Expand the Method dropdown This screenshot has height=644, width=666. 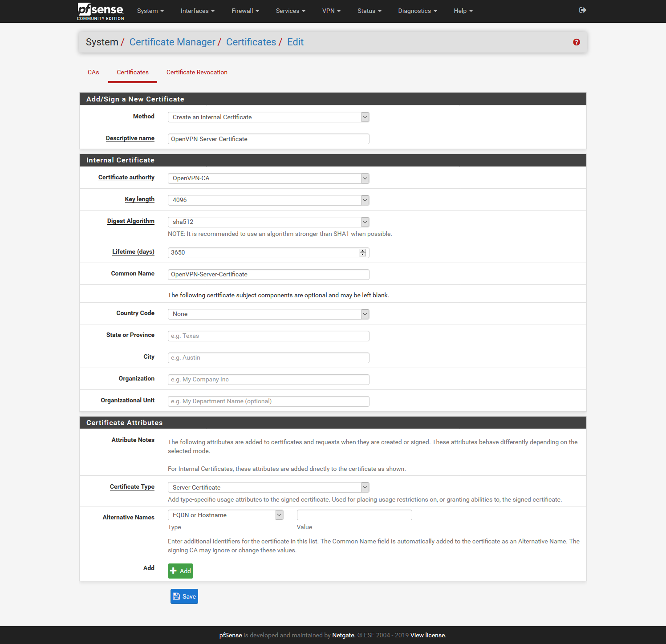pos(268,117)
